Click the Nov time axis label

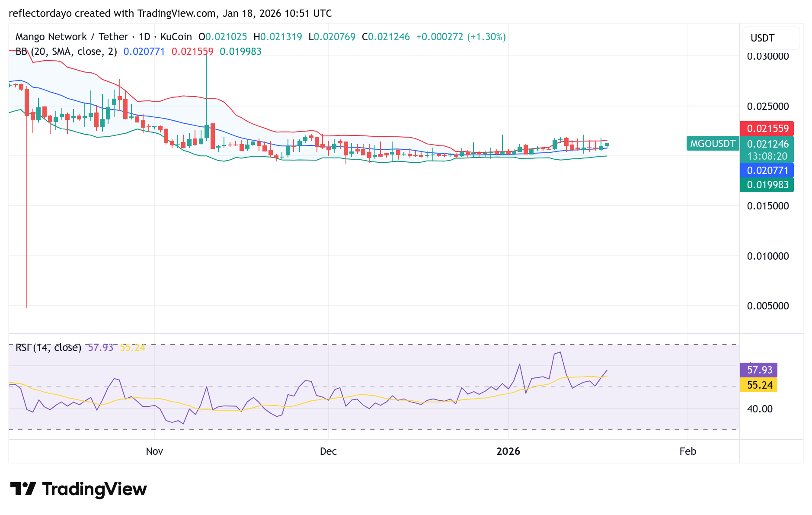point(154,451)
